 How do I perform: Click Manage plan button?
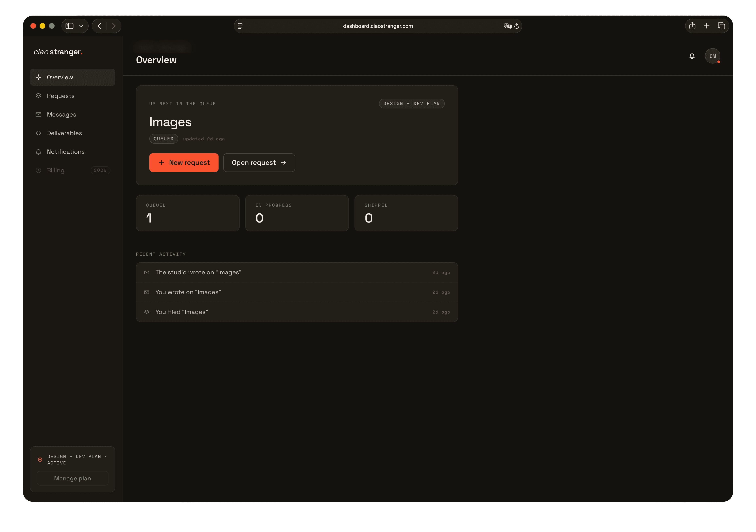(x=72, y=478)
